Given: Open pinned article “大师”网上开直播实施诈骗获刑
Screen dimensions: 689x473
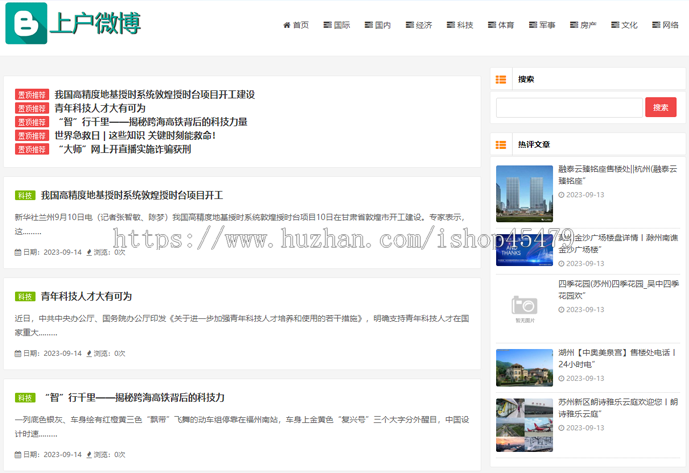Looking at the screenshot, I should pyautogui.click(x=125, y=149).
